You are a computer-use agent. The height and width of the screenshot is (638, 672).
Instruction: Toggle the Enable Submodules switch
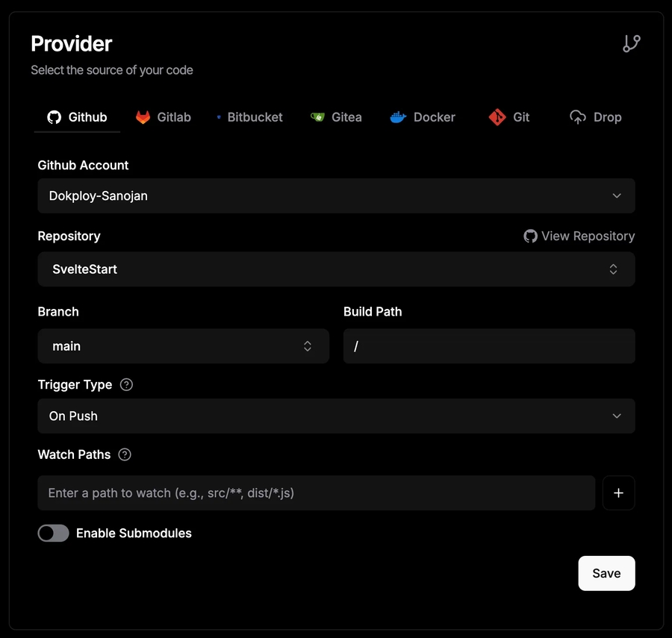tap(54, 533)
